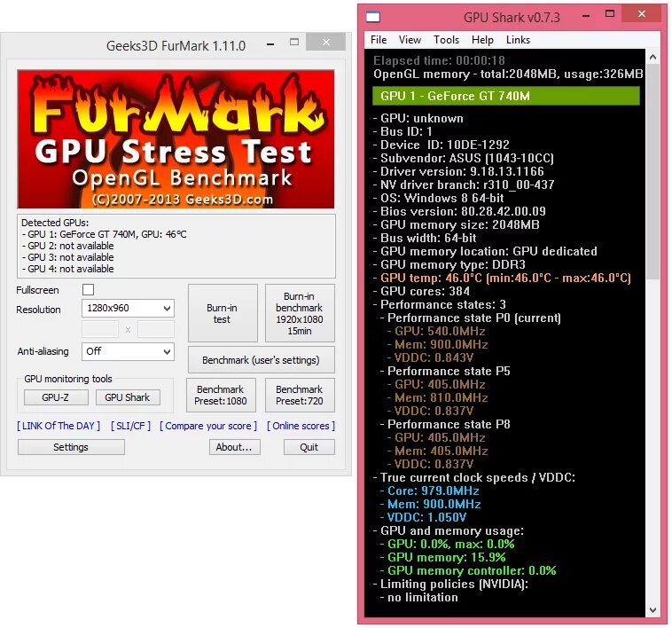The image size is (672, 628).
Task: Click the GPU memory controller: 0.0% line
Action: pyautogui.click(x=468, y=570)
